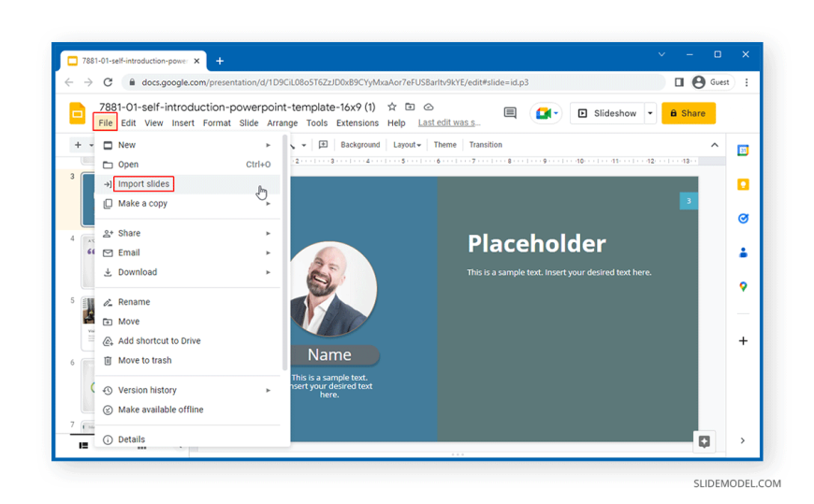
Task: Select Make a copy menu entry
Action: click(142, 204)
